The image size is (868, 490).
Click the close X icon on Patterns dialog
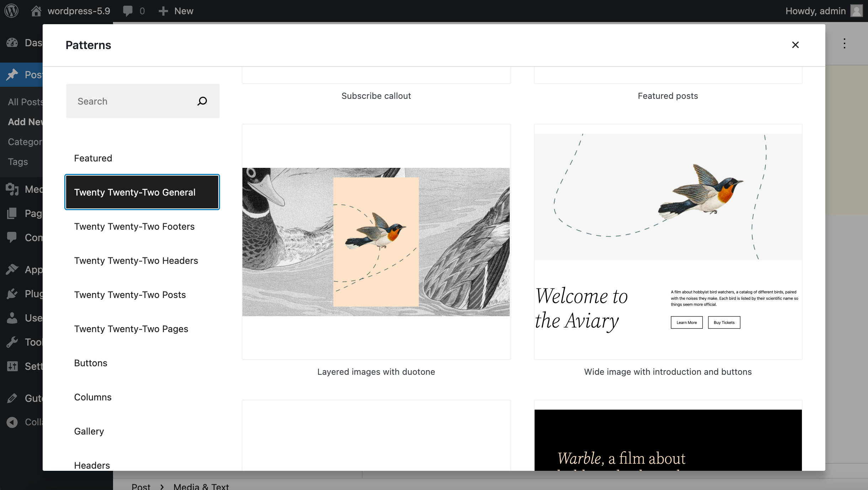pos(795,45)
